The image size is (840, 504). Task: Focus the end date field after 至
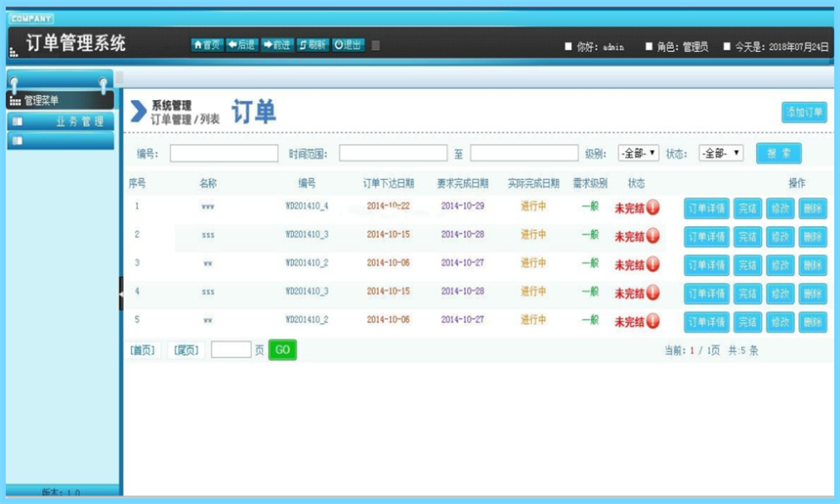[x=524, y=153]
